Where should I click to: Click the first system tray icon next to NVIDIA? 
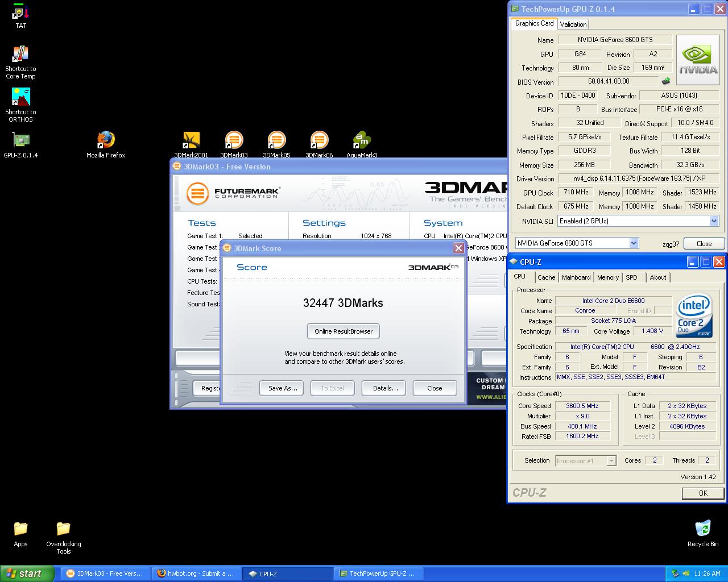click(675, 573)
